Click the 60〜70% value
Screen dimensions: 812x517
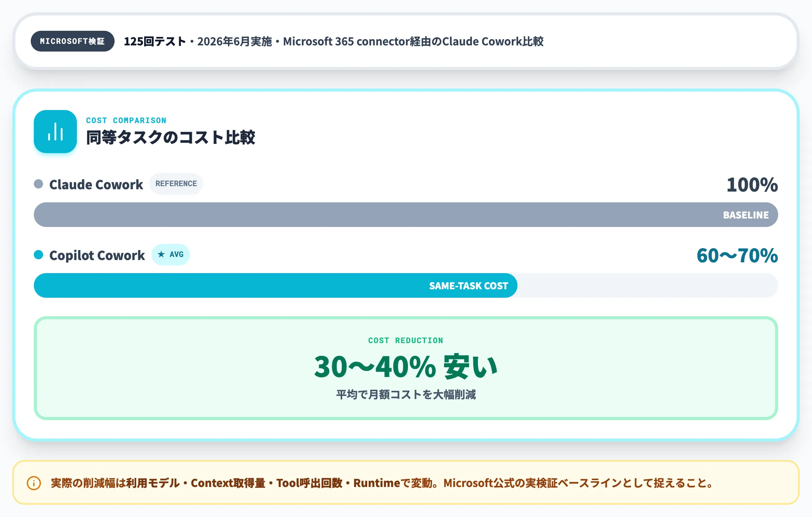(737, 255)
